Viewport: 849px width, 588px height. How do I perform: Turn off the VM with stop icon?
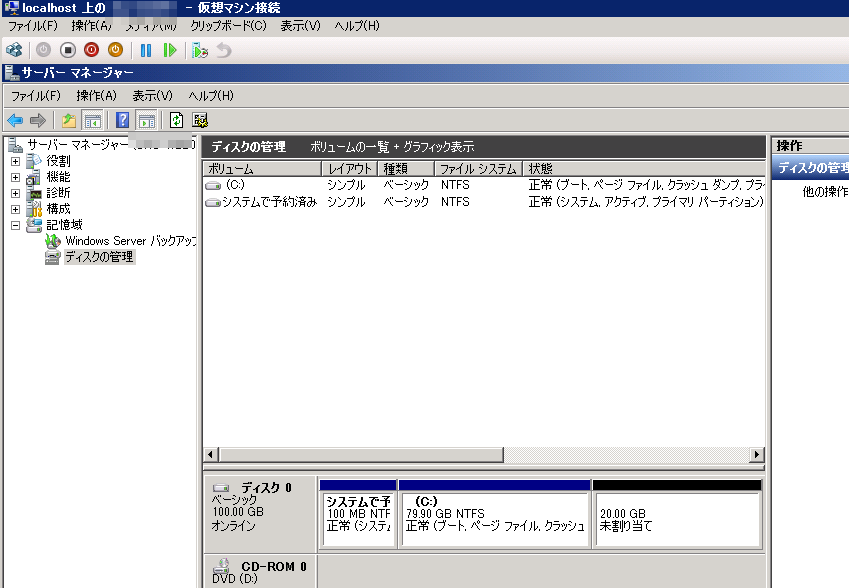68,50
